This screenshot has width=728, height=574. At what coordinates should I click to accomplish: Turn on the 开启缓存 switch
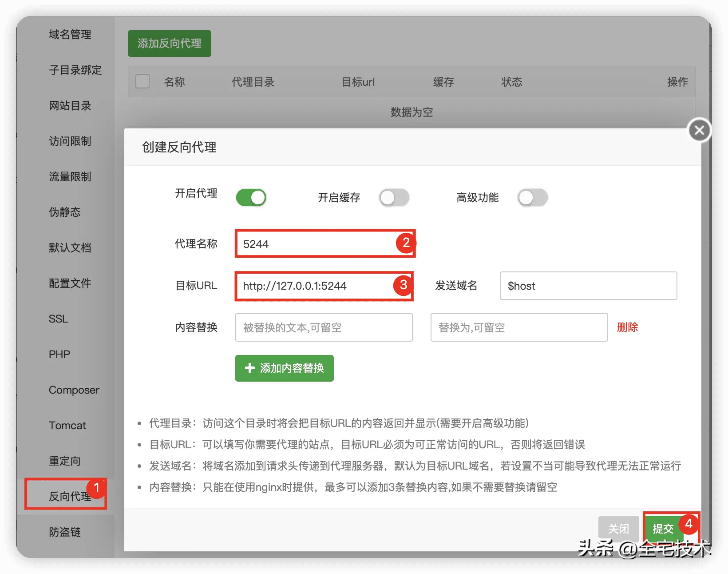coord(394,197)
